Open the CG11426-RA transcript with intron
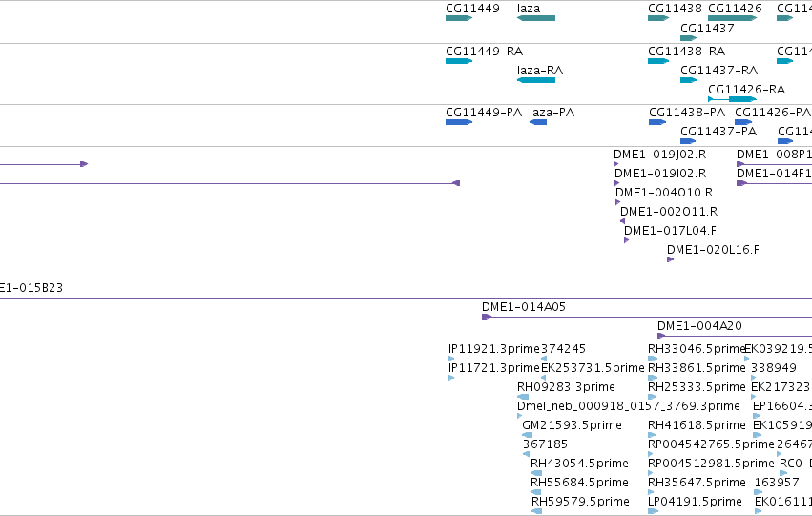 coord(732,99)
